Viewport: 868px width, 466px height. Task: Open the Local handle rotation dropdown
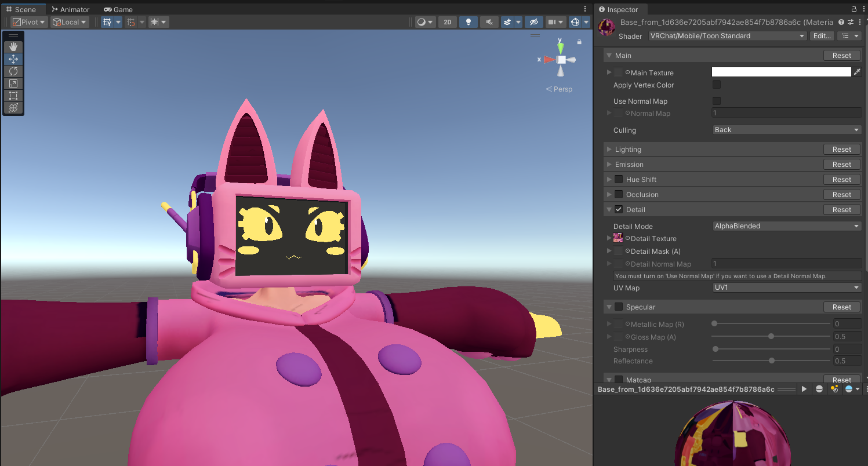(69, 22)
